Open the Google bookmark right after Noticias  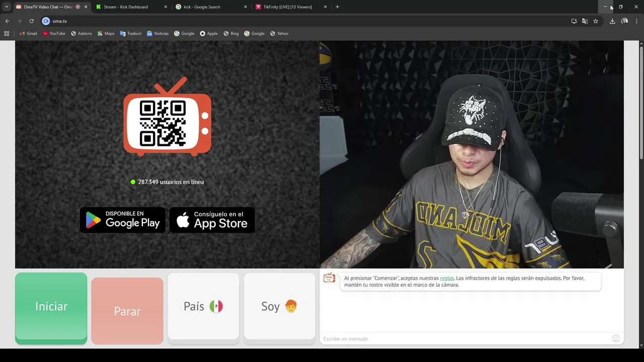(x=184, y=34)
